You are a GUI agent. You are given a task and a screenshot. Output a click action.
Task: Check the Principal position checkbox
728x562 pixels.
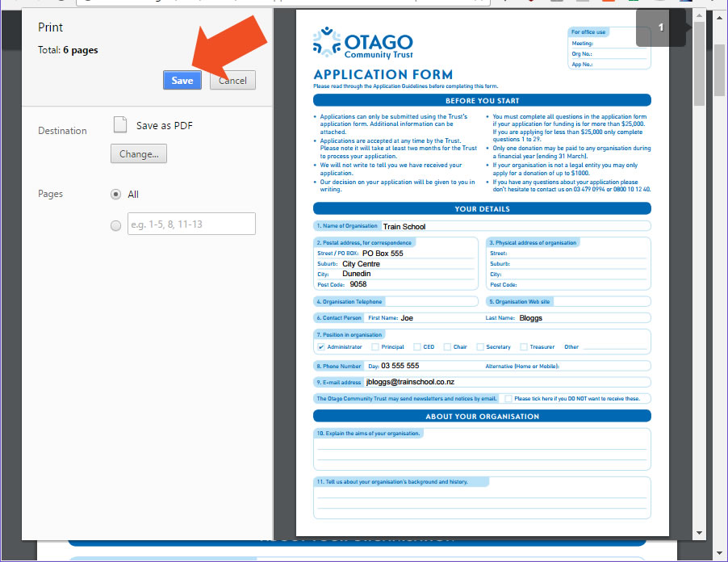[374, 346]
